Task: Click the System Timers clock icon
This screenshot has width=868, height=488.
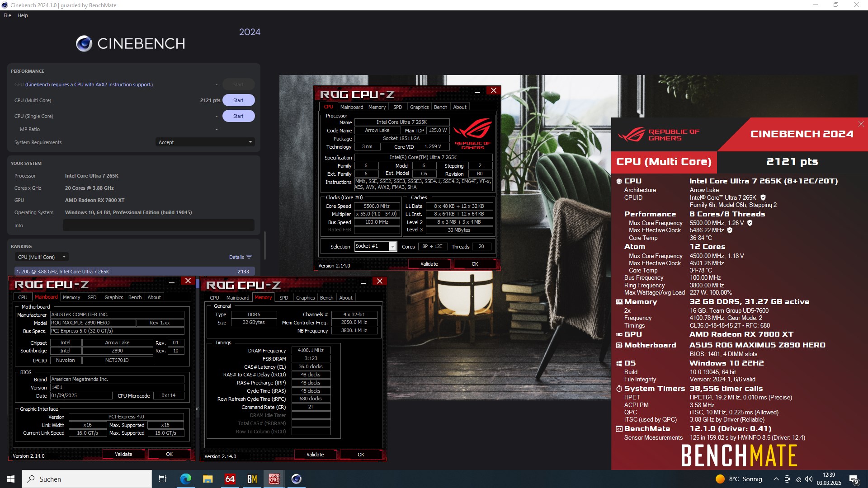Action: tap(619, 389)
